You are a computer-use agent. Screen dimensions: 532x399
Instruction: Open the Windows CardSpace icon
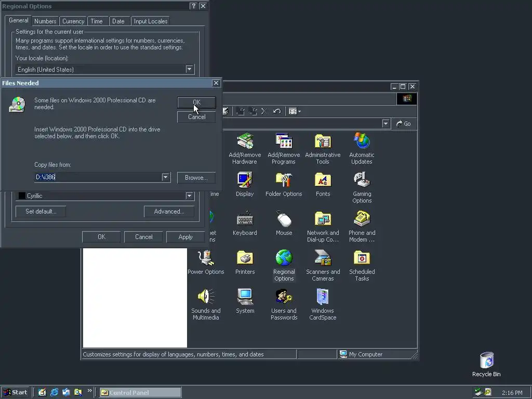[323, 304]
